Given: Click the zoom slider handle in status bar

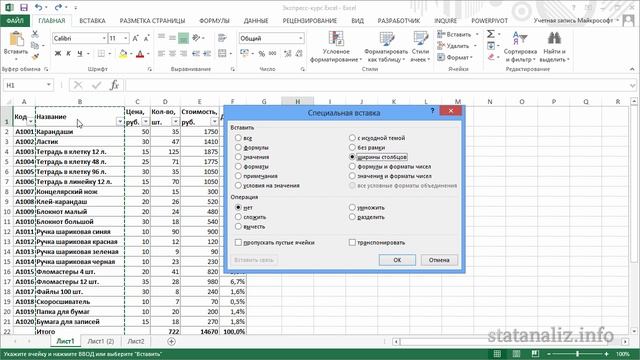Looking at the screenshot, I should coord(578,354).
